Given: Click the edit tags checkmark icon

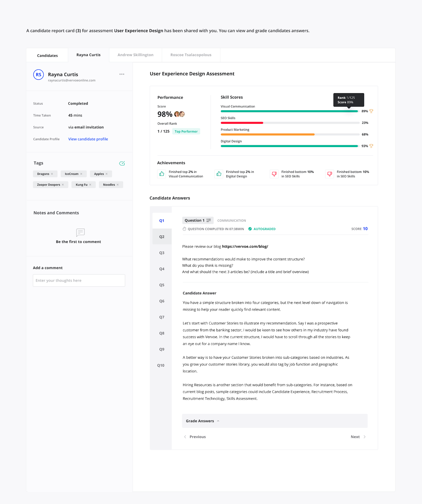Looking at the screenshot, I should pyautogui.click(x=122, y=163).
